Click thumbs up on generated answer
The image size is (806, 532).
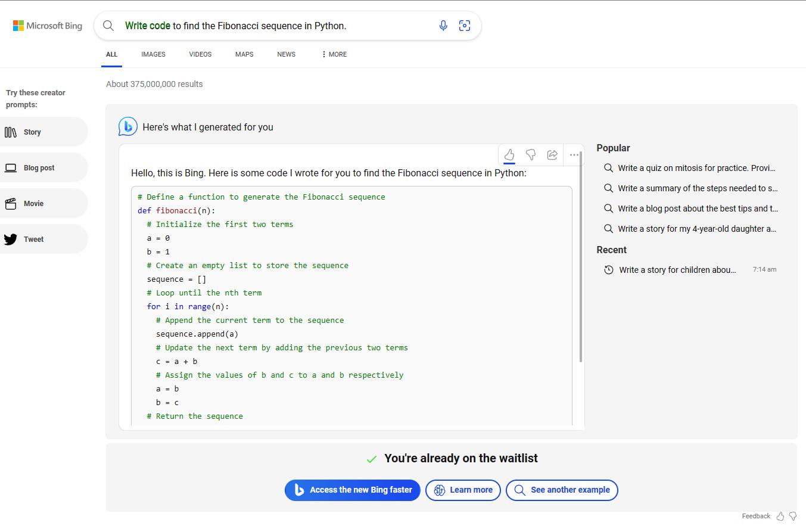509,155
